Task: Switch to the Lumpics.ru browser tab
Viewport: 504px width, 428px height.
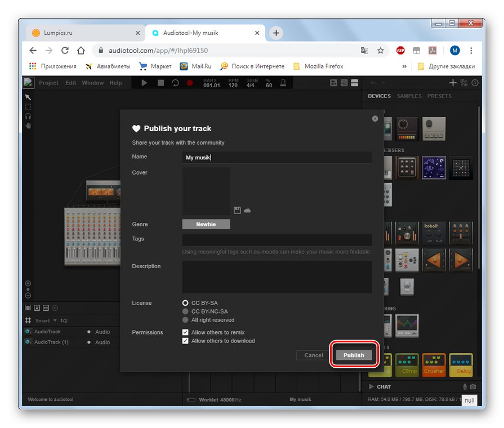Action: pos(85,33)
